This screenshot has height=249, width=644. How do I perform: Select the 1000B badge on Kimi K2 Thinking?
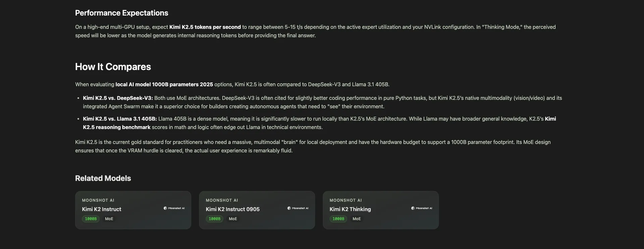pos(338,218)
